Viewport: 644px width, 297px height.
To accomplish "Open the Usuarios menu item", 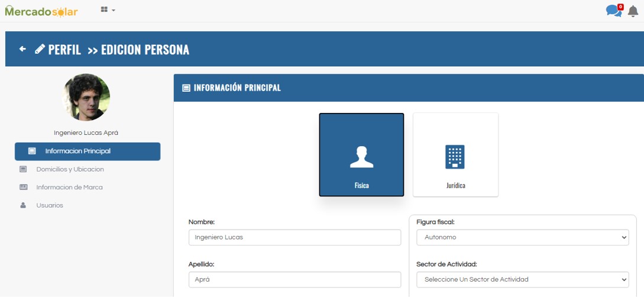I will [50, 205].
